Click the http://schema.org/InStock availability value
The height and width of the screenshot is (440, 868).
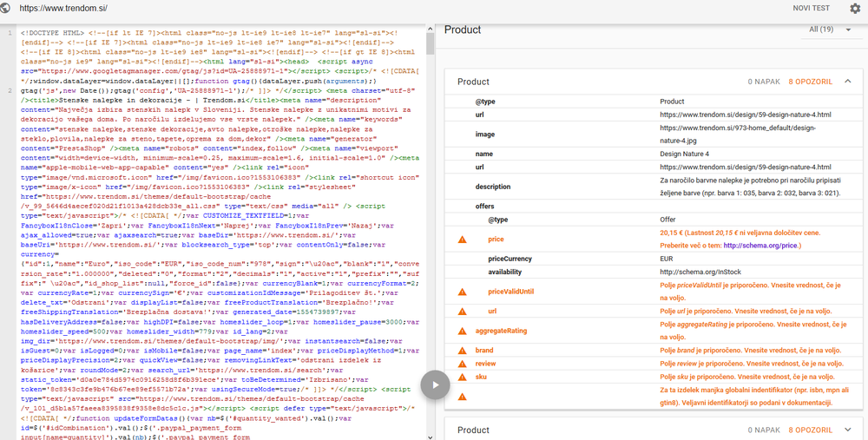(700, 272)
